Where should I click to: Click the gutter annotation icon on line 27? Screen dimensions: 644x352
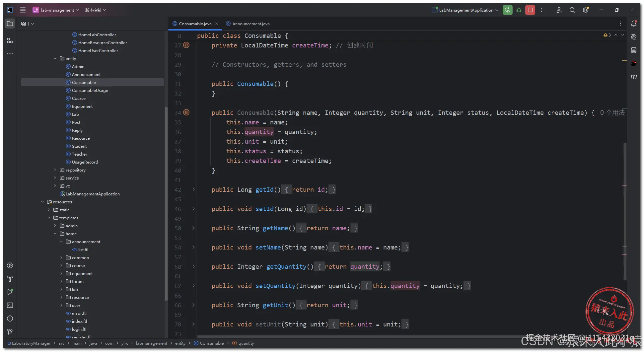[186, 45]
